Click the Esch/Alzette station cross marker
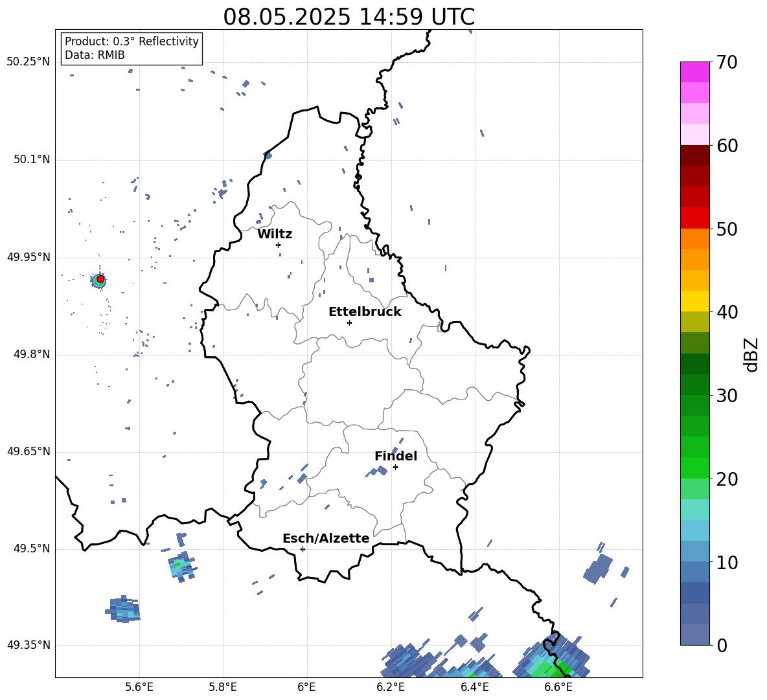Viewport: 767px width, 700px height. coord(303,549)
